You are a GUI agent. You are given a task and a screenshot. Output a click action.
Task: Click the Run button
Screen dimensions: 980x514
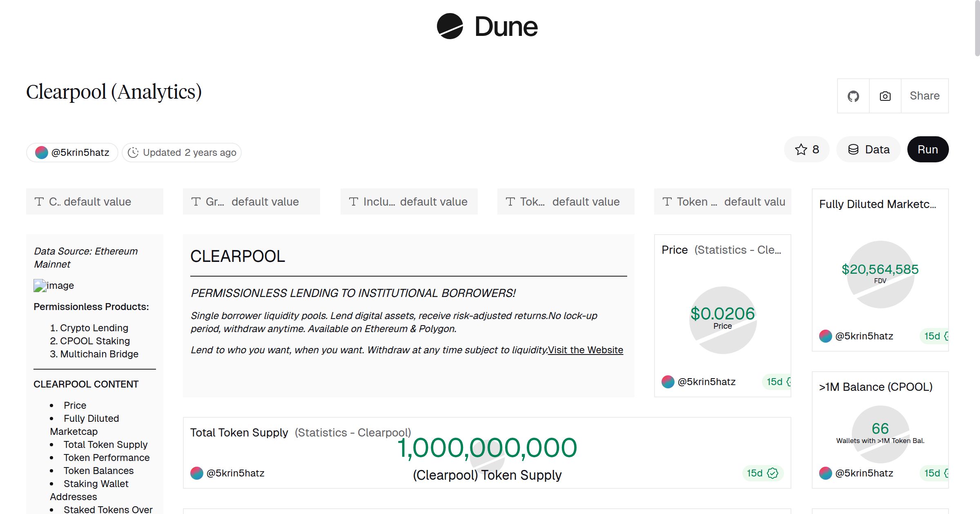pos(928,149)
